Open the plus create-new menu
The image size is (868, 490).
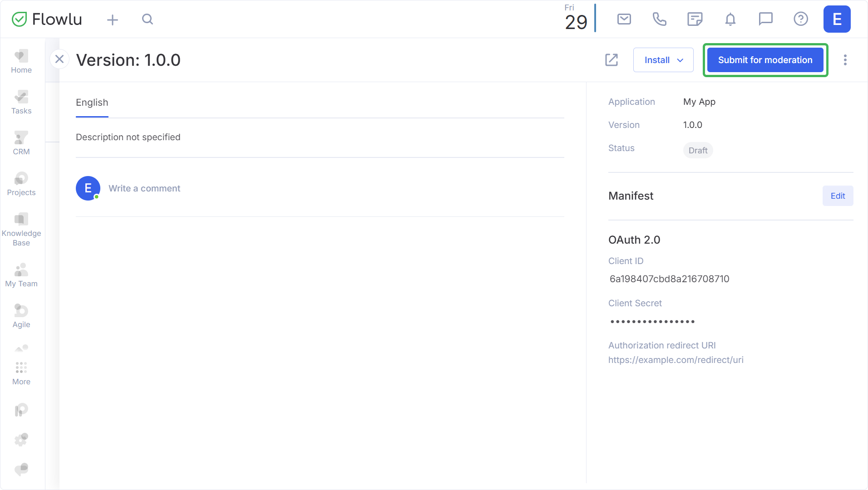click(x=113, y=20)
